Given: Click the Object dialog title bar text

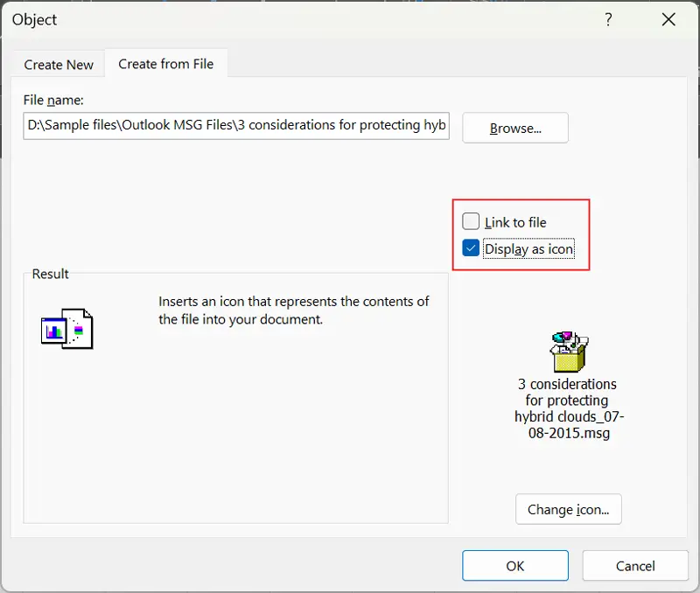Looking at the screenshot, I should click(x=35, y=19).
